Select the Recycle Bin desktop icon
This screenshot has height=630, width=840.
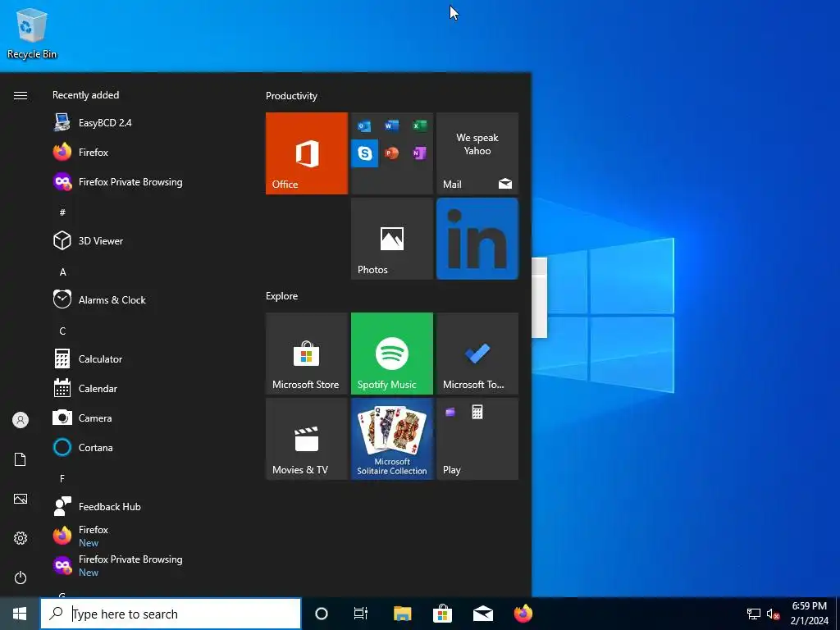(32, 33)
